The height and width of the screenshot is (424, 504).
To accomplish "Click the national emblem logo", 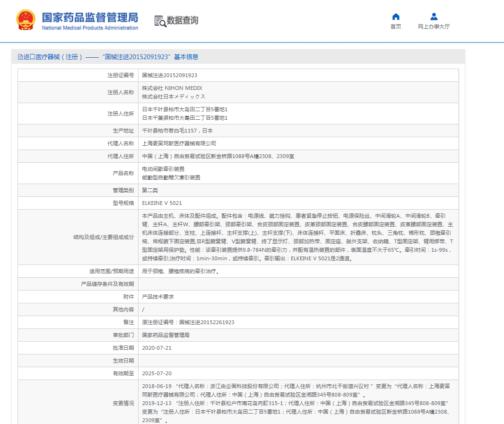I will point(26,20).
